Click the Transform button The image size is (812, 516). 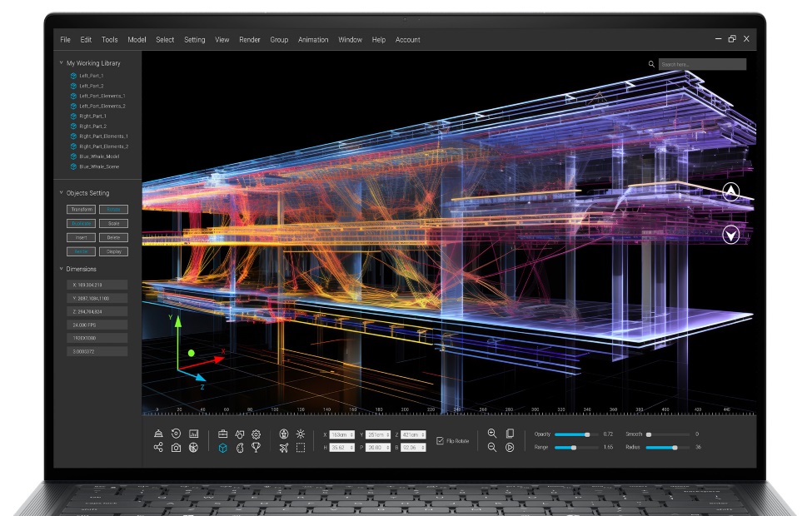pos(82,209)
